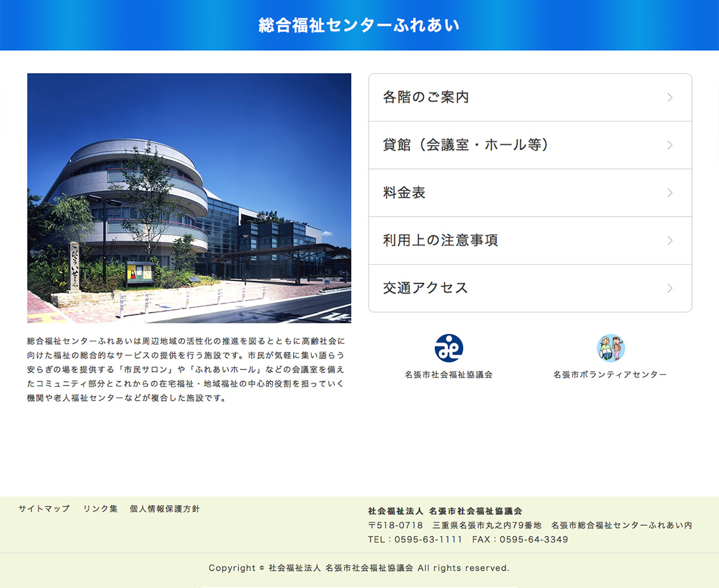This screenshot has width=719, height=588.
Task: Open 個人情報保護方針 footer link
Action: (x=165, y=509)
